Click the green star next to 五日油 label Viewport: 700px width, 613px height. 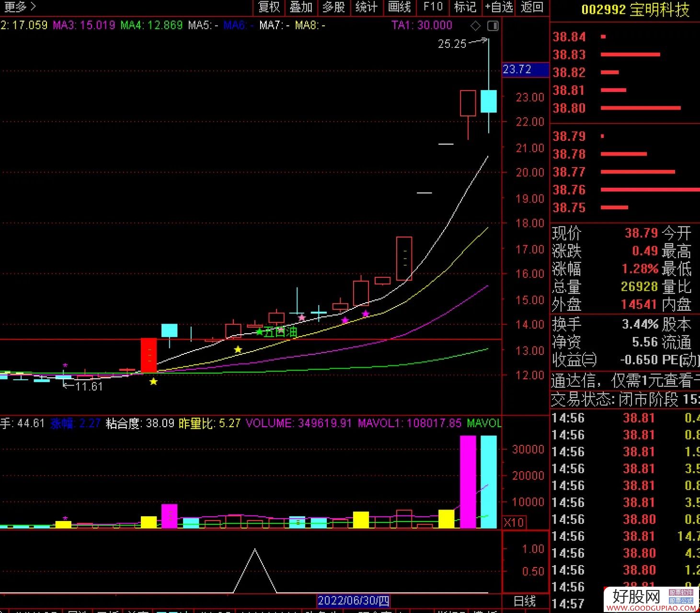(x=259, y=331)
